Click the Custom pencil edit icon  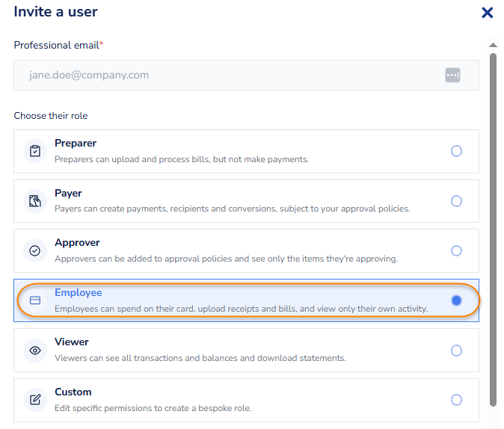click(x=34, y=400)
